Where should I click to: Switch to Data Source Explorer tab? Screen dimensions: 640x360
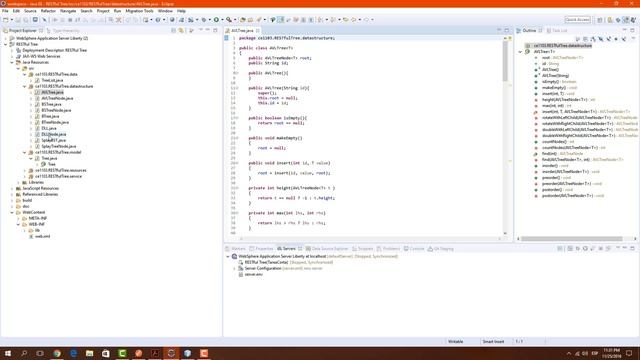(x=327, y=249)
